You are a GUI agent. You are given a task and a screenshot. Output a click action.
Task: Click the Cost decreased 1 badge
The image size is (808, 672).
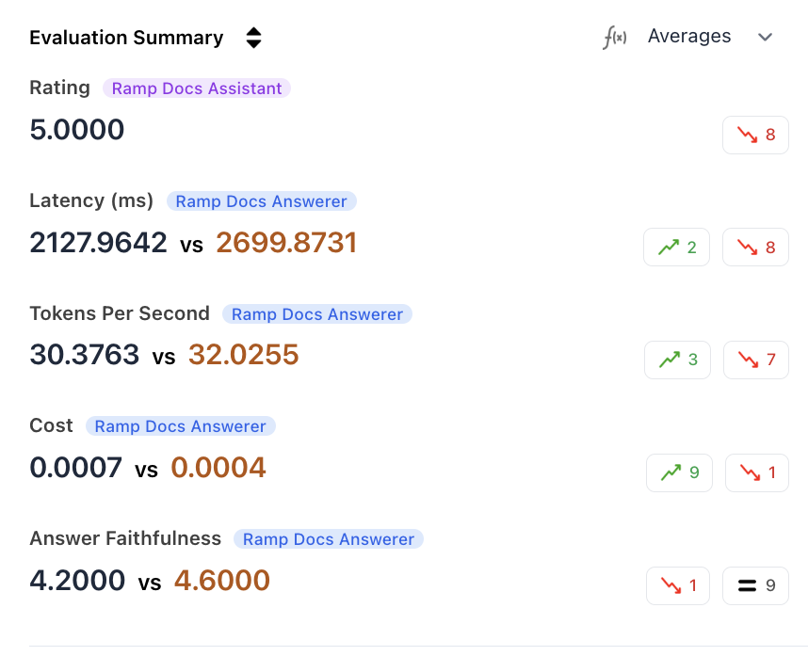757,472
